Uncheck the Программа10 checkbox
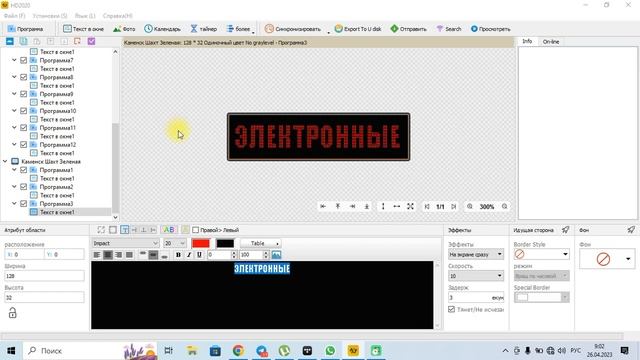Viewport: 640px width, 360px height. 24,111
